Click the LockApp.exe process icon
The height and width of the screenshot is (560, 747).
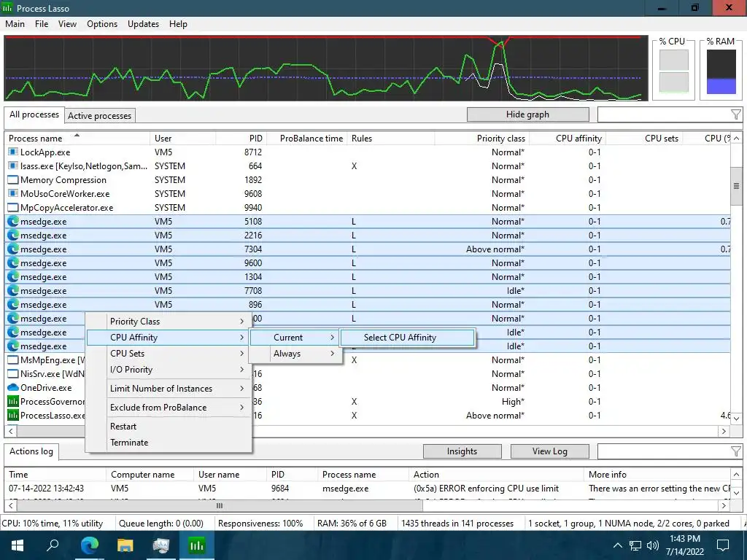[13, 152]
